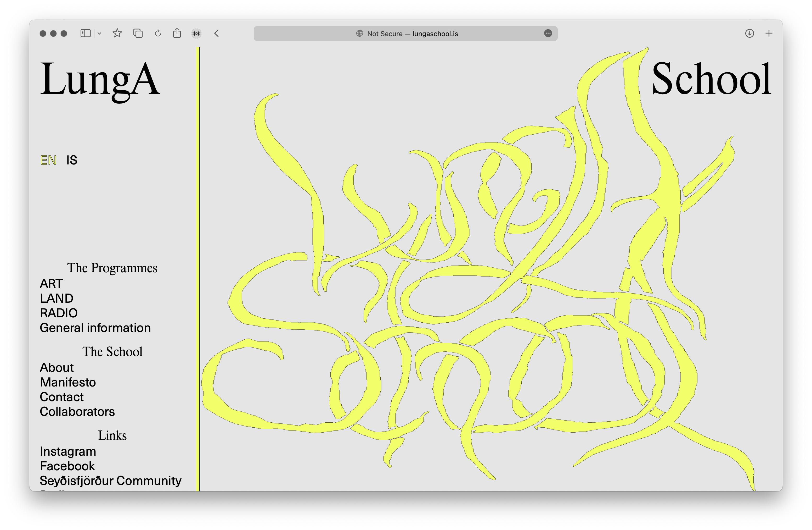Click the asterisks extension icon
This screenshot has height=530, width=812.
(x=196, y=34)
